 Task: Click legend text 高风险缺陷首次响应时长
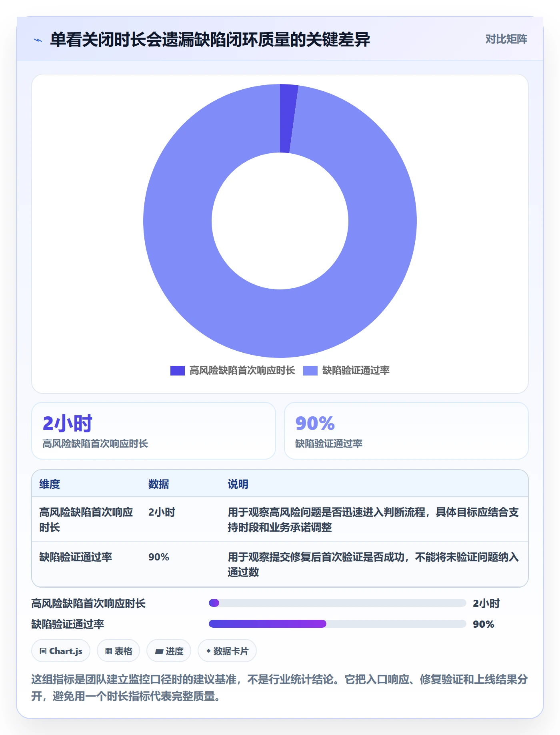242,370
